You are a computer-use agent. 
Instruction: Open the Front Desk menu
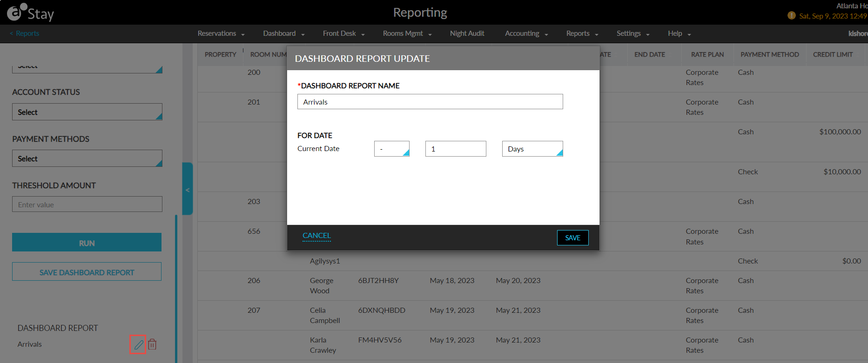coord(344,33)
